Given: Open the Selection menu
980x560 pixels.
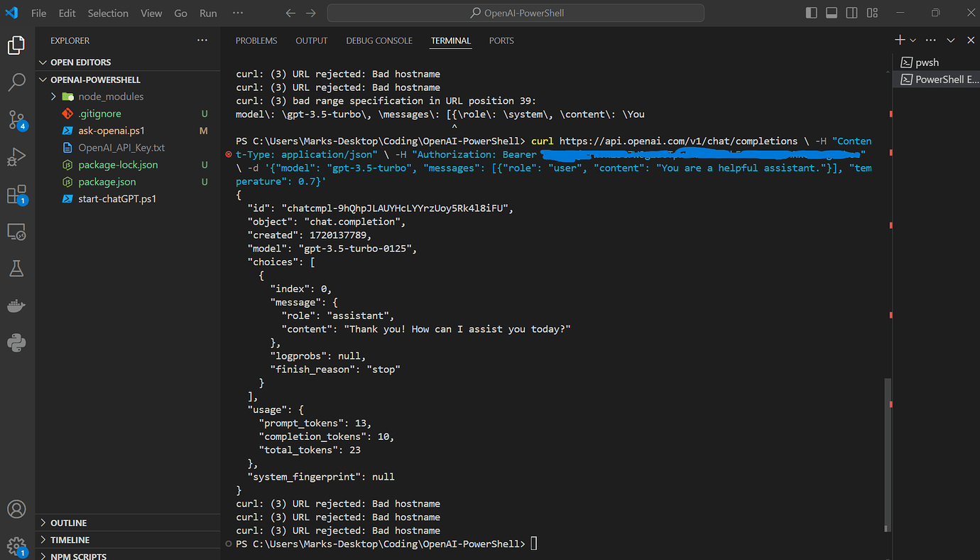Looking at the screenshot, I should [x=108, y=13].
